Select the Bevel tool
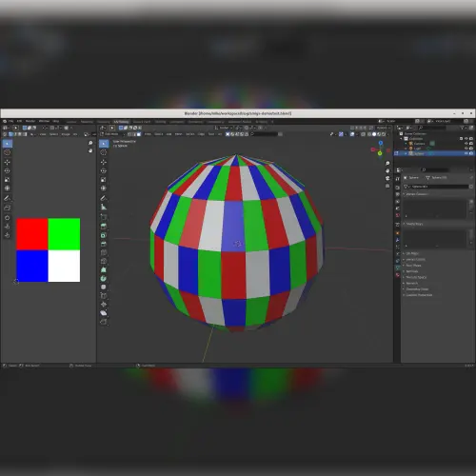 (104, 244)
